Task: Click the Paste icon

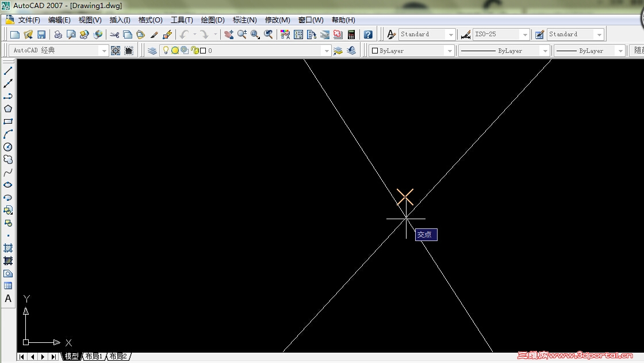Action: pos(141,35)
